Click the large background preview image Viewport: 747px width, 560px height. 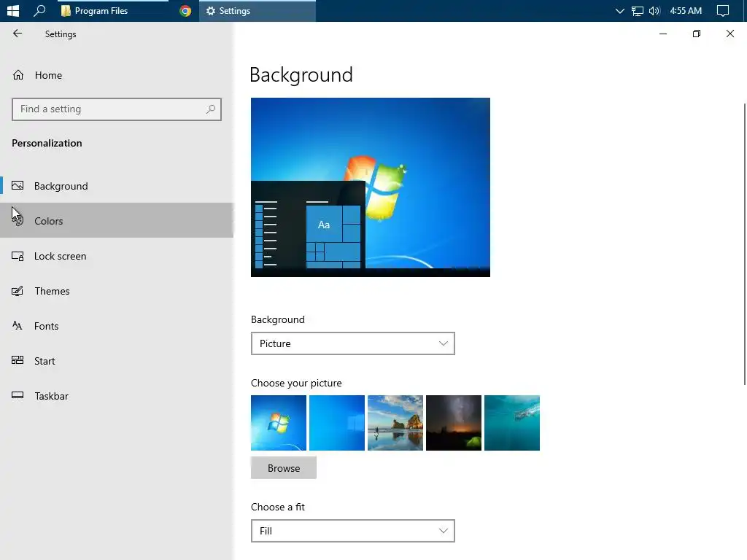[371, 187]
